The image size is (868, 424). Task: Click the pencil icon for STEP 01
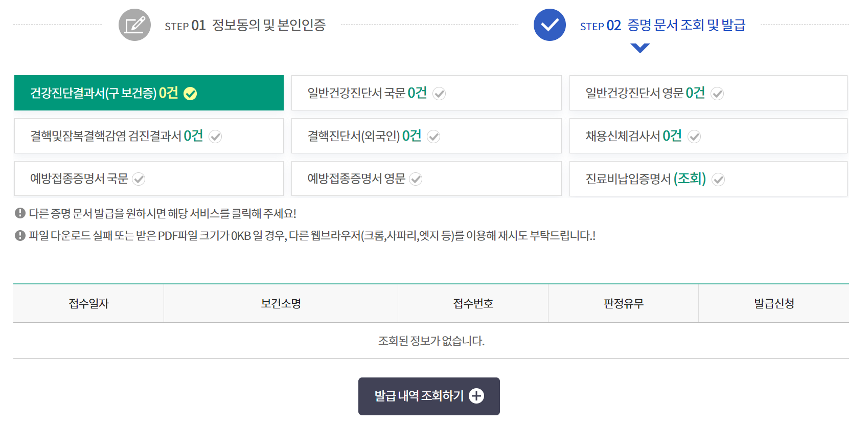(134, 24)
